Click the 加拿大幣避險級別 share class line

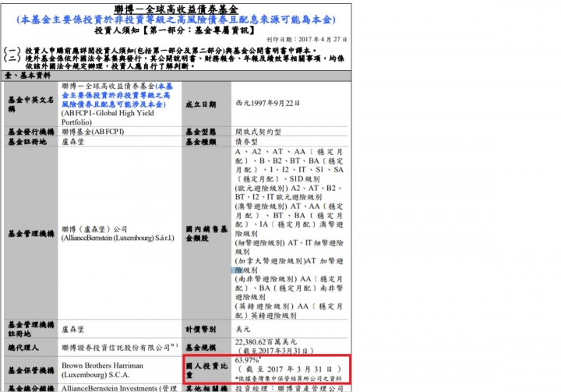[289, 265]
